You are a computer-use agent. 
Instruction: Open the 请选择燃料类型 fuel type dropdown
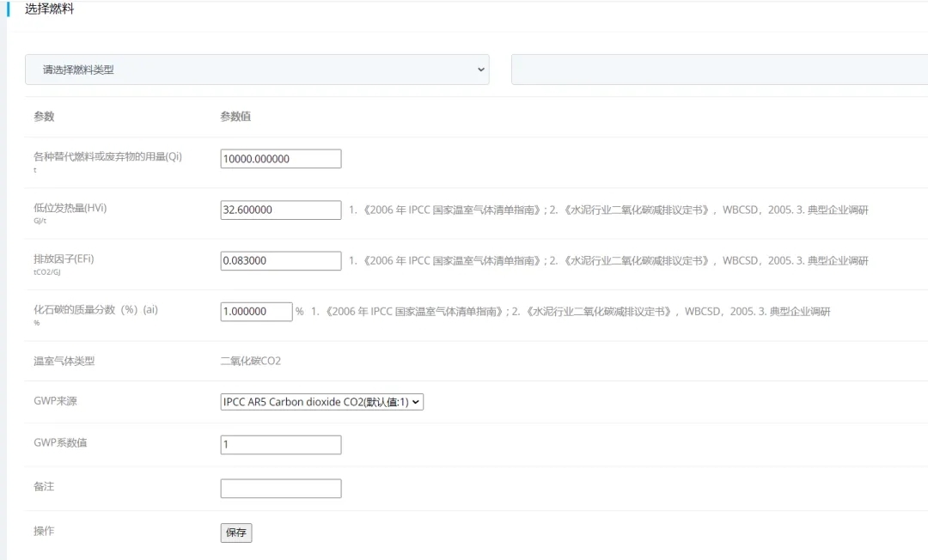(x=256, y=70)
